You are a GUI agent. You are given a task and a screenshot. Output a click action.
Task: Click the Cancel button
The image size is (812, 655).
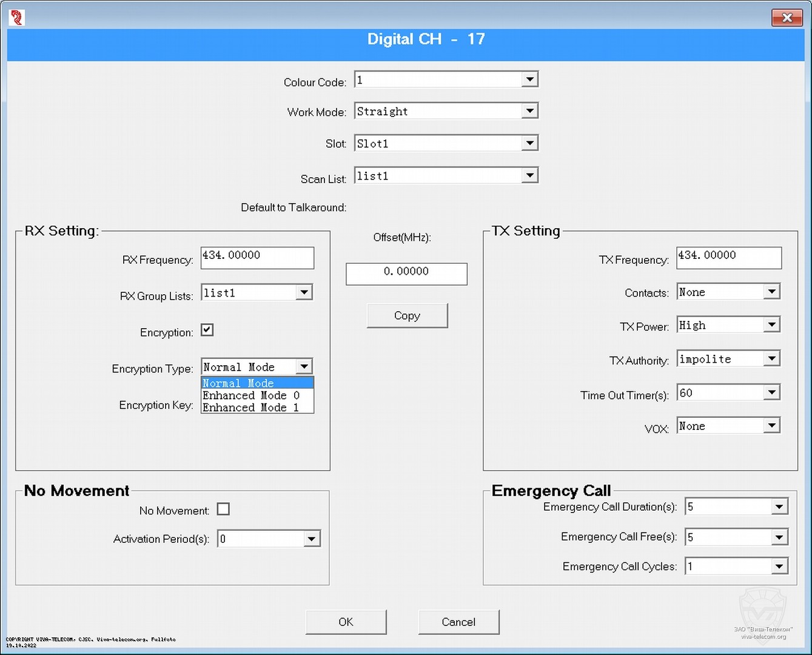pos(458,622)
